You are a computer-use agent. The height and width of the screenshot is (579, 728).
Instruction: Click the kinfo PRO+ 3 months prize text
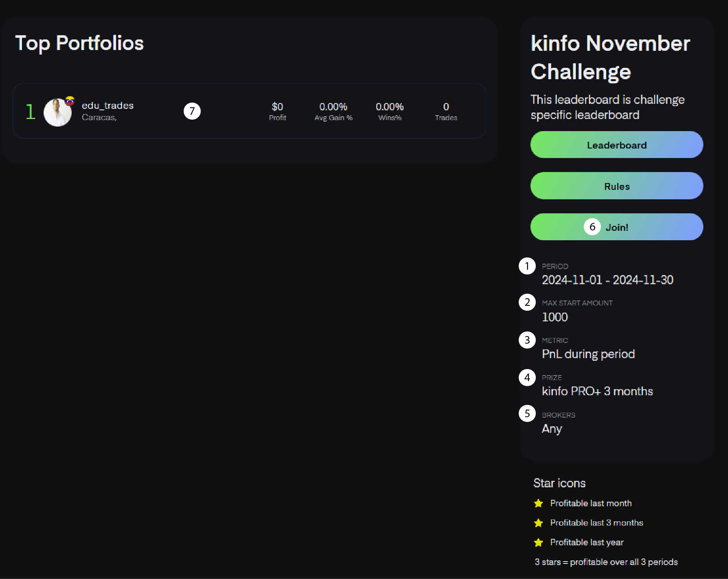click(597, 391)
